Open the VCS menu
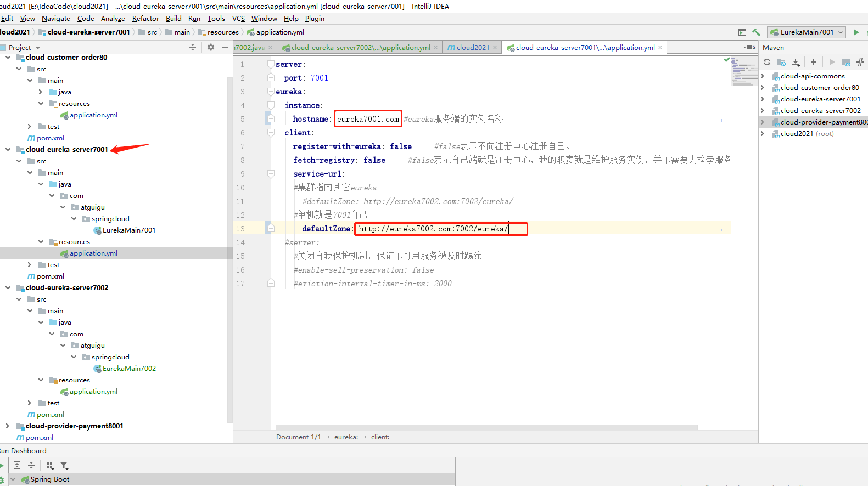 pos(238,19)
